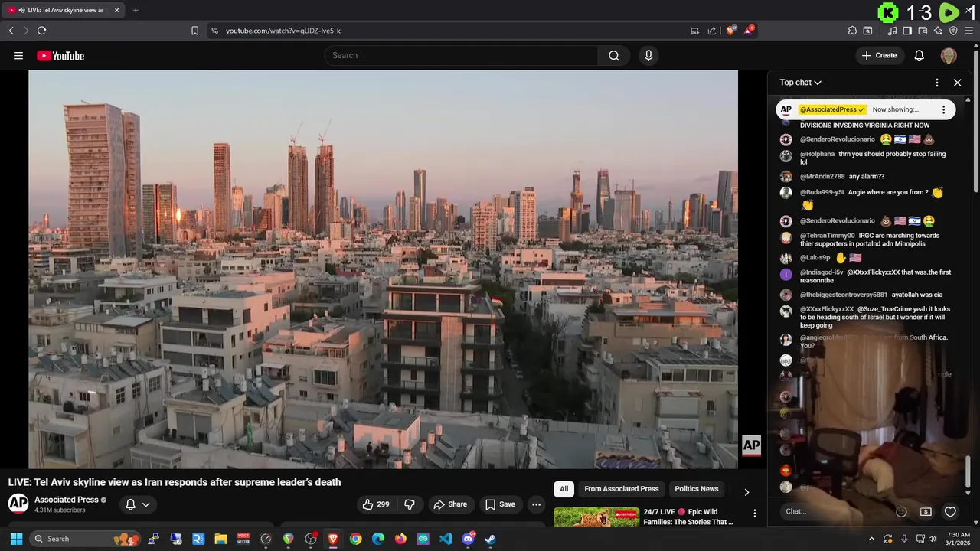This screenshot has width=980, height=551.
Task: Open 24/7 LIVE Epic Wild Families video
Action: point(688,517)
